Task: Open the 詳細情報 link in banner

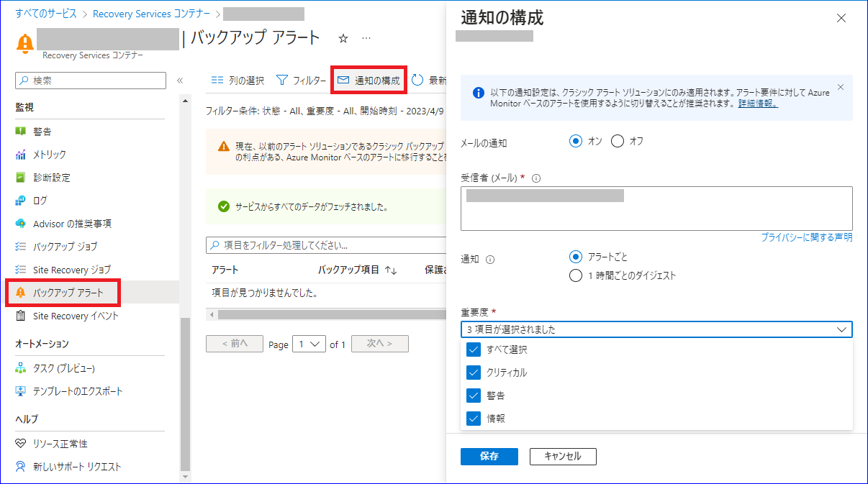Action: (758, 104)
